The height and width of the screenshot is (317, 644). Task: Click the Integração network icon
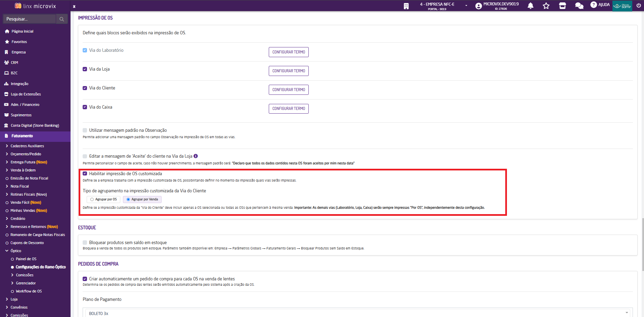[6, 84]
